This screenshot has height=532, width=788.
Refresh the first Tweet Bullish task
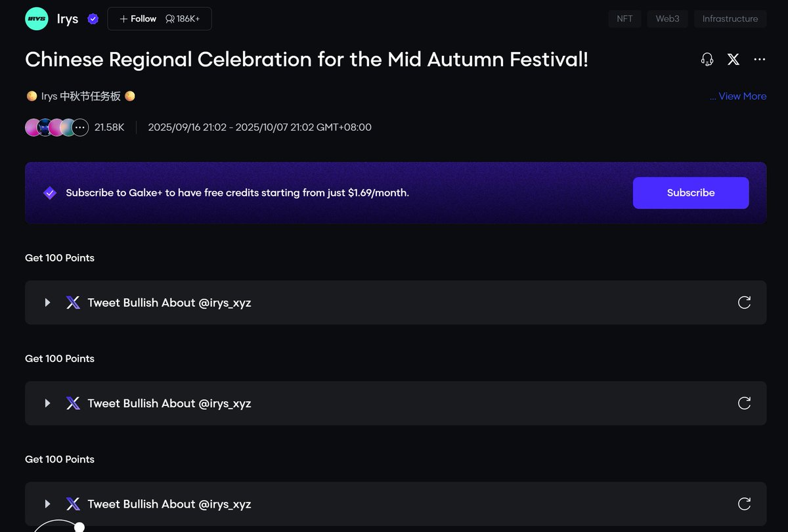[x=744, y=302]
